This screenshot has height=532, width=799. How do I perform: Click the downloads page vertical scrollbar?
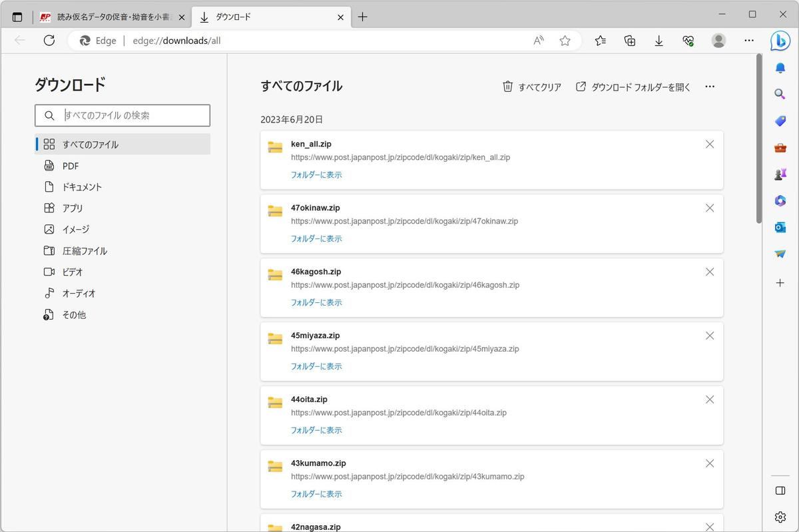click(x=759, y=138)
